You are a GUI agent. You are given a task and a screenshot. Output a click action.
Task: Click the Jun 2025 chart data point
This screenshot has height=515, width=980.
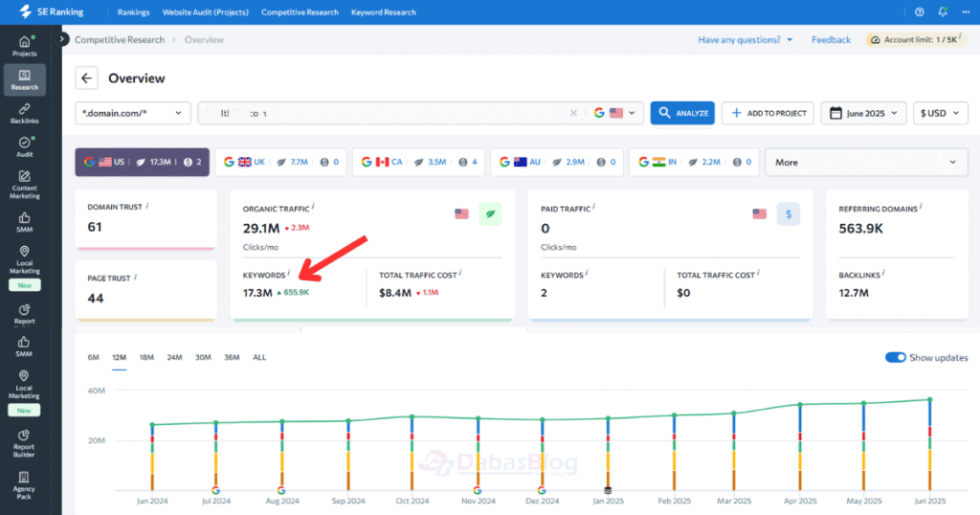tap(930, 399)
